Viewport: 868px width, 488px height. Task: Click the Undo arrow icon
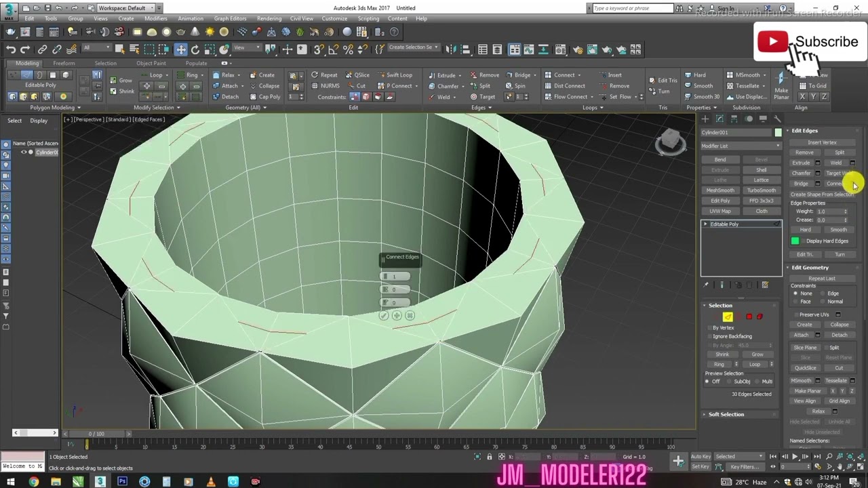(11, 49)
